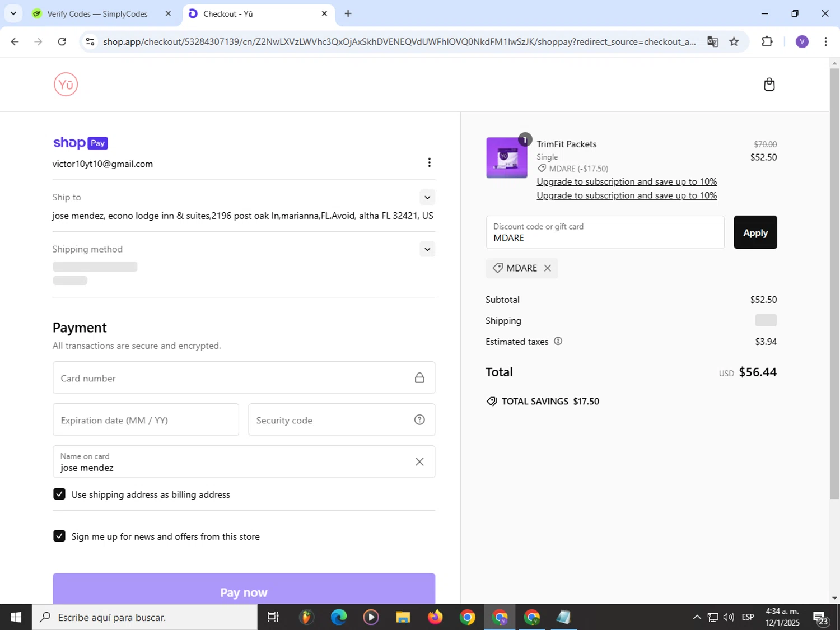
Task: Focus the Card number field
Action: [244, 378]
